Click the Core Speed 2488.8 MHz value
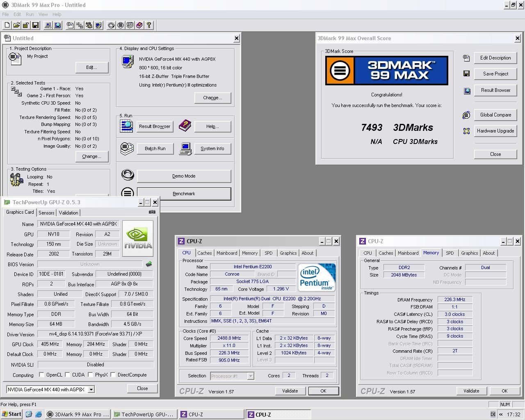 point(229,338)
